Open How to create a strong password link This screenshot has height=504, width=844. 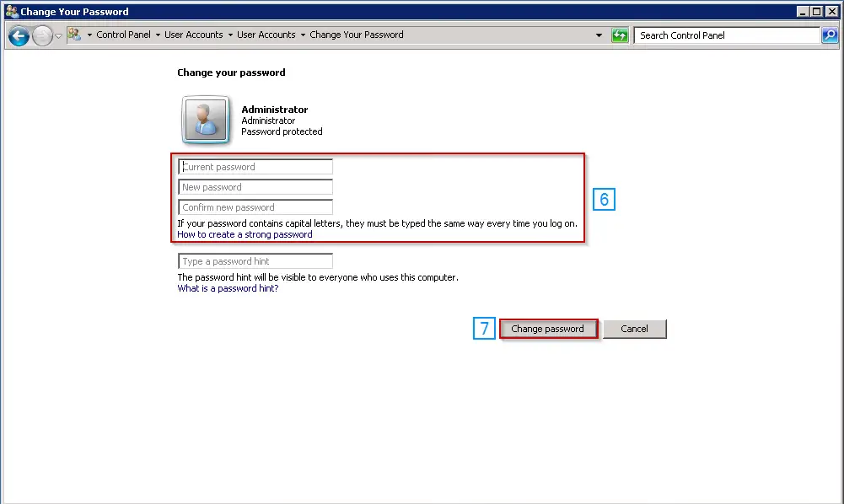245,234
